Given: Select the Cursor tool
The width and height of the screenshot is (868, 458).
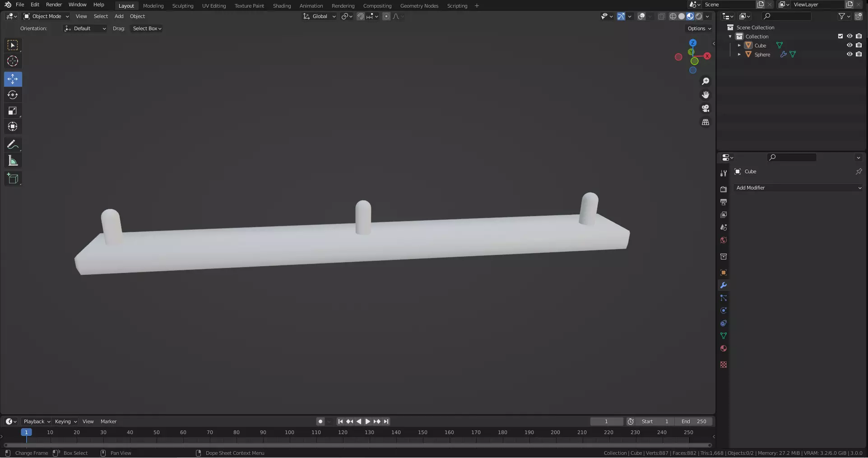Looking at the screenshot, I should click(x=13, y=61).
